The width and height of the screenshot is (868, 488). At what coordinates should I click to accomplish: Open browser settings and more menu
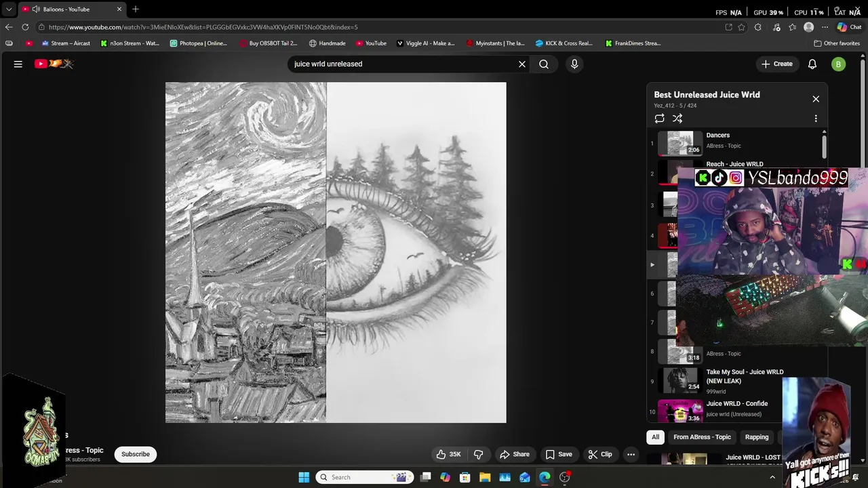pyautogui.click(x=825, y=27)
